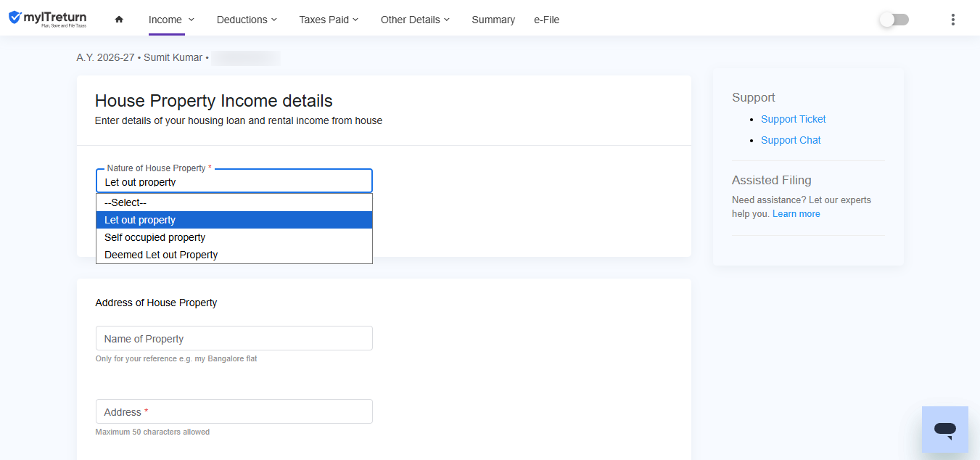Viewport: 980px width, 460px height.
Task: Click Learn more under Assisted Filing
Action: [x=796, y=214]
